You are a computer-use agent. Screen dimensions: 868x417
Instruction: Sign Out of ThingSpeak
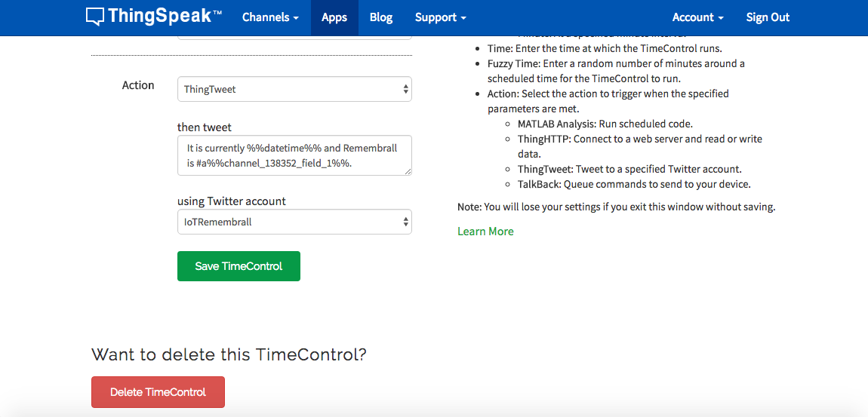point(768,17)
